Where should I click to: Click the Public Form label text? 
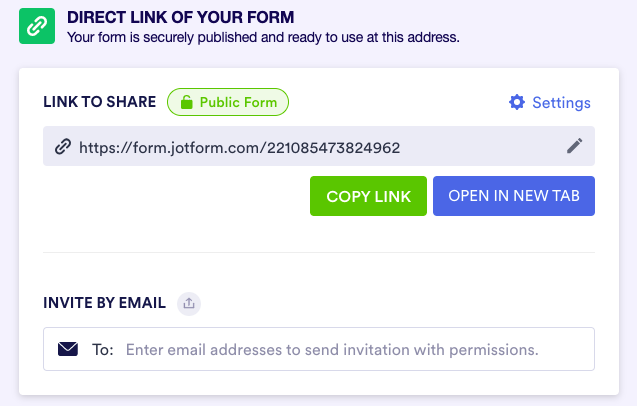click(x=240, y=102)
